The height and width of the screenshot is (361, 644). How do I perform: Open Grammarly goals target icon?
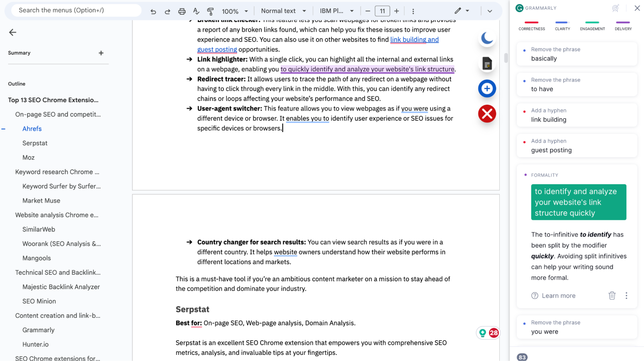(615, 8)
